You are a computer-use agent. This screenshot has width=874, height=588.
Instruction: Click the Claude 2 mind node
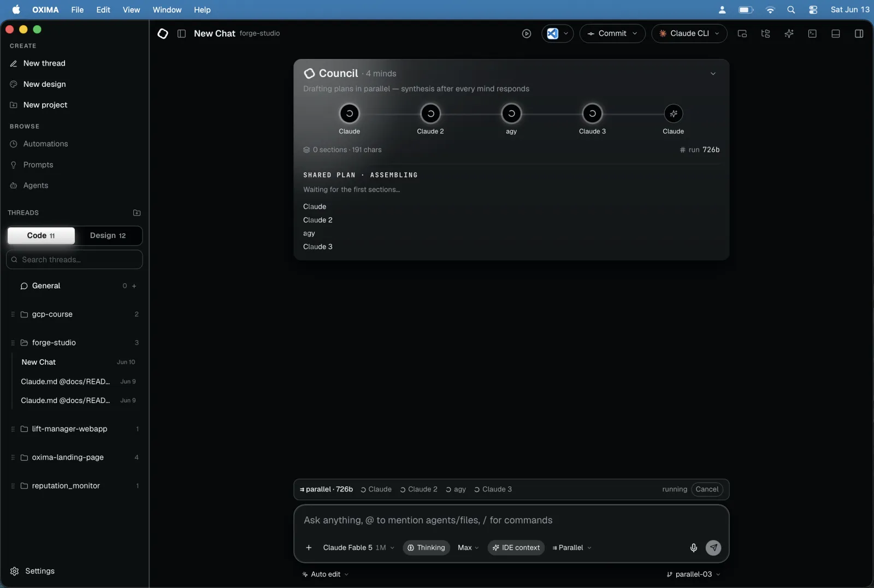pos(430,114)
